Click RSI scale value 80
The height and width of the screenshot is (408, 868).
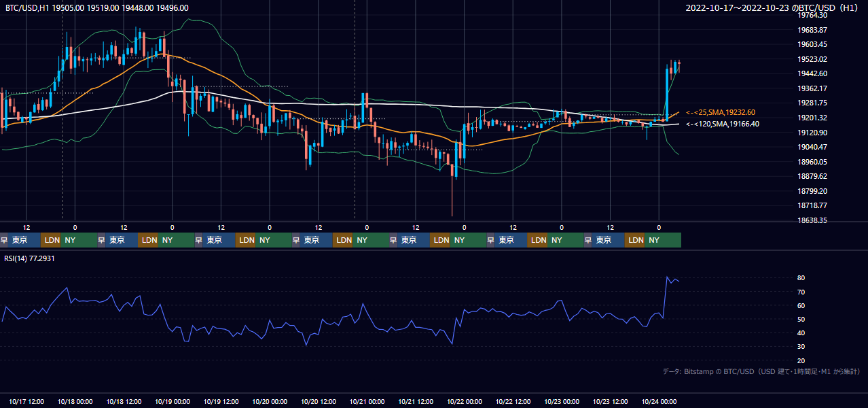[801, 278]
